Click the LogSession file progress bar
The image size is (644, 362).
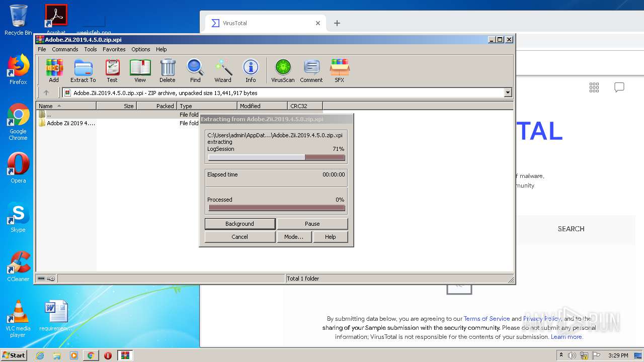click(x=276, y=157)
